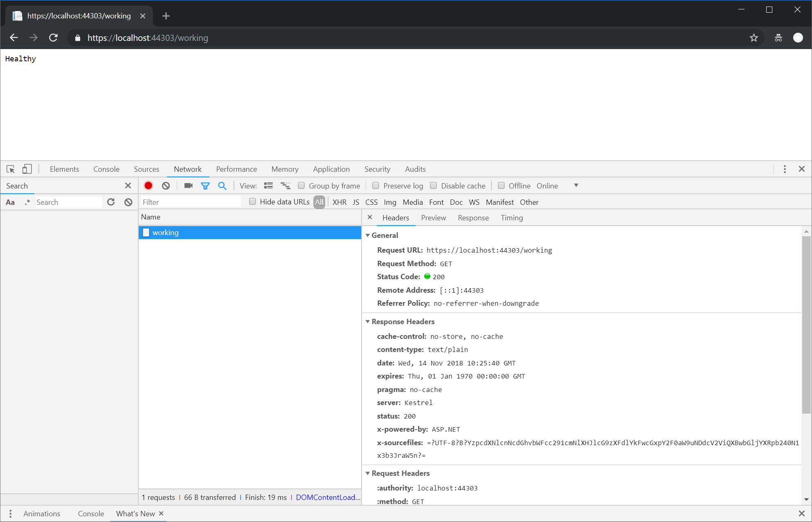812x522 pixels.
Task: Open the Timing tab of request details
Action: (511, 217)
